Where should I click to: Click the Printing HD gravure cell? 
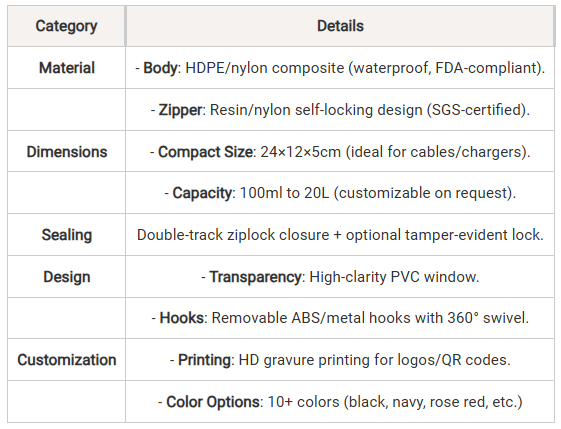pos(340,360)
